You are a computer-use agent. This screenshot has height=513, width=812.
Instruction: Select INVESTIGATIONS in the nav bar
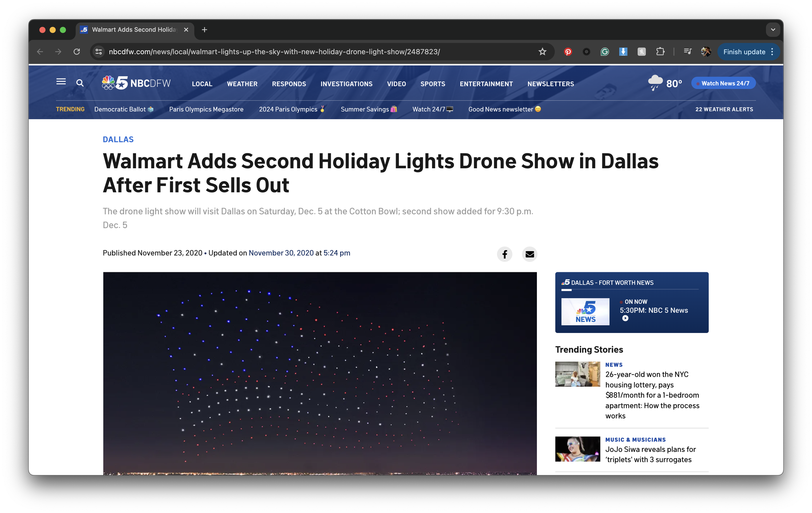[346, 84]
